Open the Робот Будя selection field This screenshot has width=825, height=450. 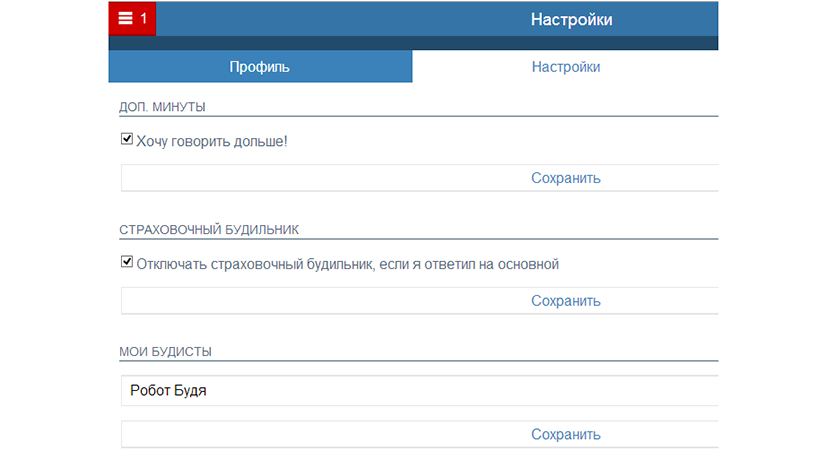[420, 391]
